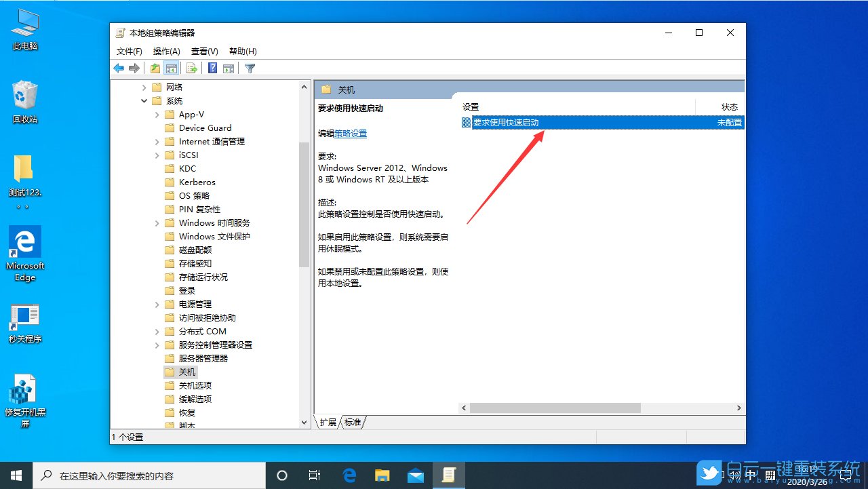Toggle the action pane toolbar icon
The height and width of the screenshot is (489, 868).
pos(229,68)
